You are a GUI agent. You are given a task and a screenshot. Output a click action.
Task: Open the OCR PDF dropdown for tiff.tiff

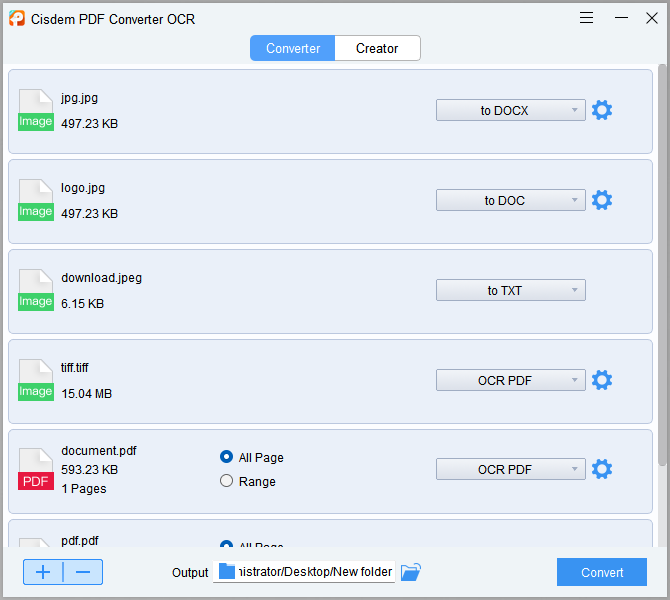(511, 380)
